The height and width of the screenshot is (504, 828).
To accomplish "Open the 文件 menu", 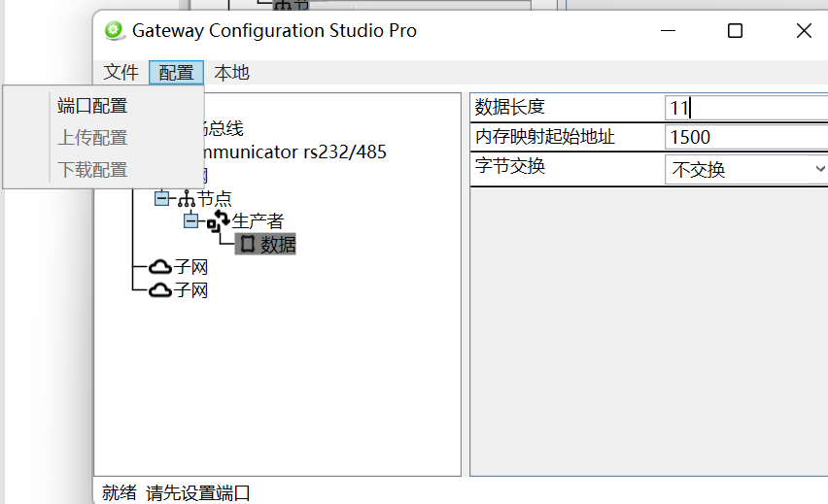I will (121, 73).
